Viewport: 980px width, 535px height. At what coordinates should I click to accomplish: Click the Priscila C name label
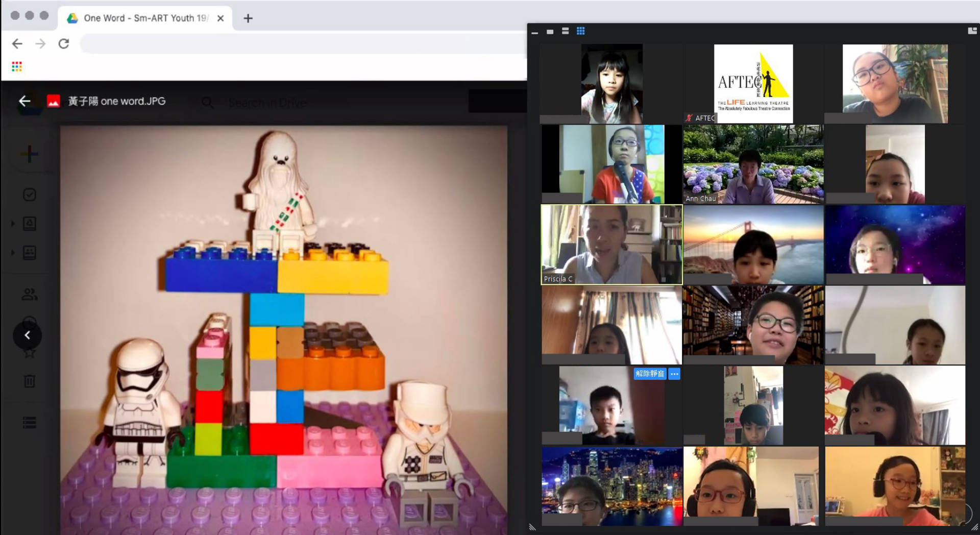pyautogui.click(x=558, y=279)
